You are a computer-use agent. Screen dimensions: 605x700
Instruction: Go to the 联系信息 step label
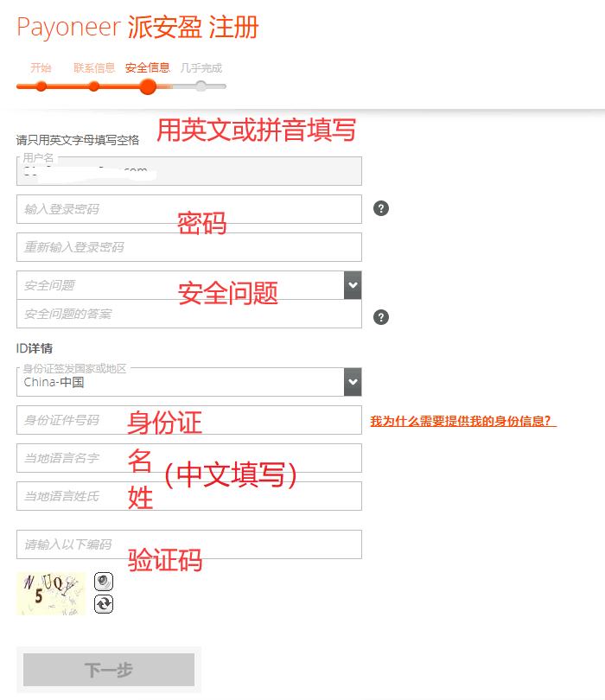pos(94,68)
